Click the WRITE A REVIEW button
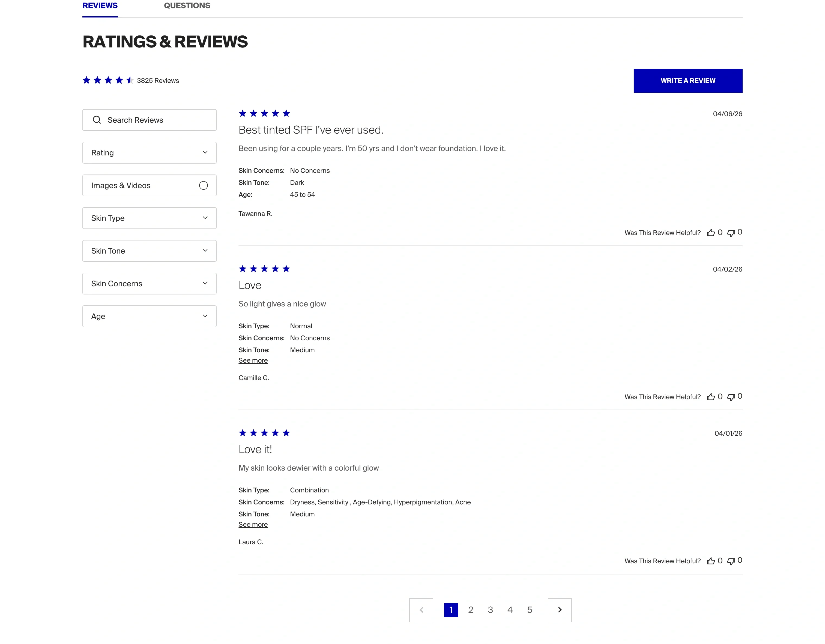The image size is (825, 644). [x=688, y=80]
